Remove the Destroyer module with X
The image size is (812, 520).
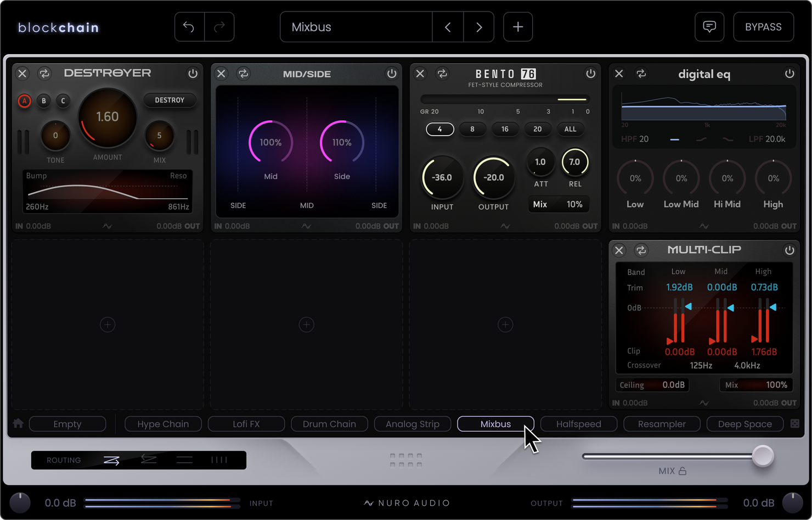pyautogui.click(x=22, y=73)
